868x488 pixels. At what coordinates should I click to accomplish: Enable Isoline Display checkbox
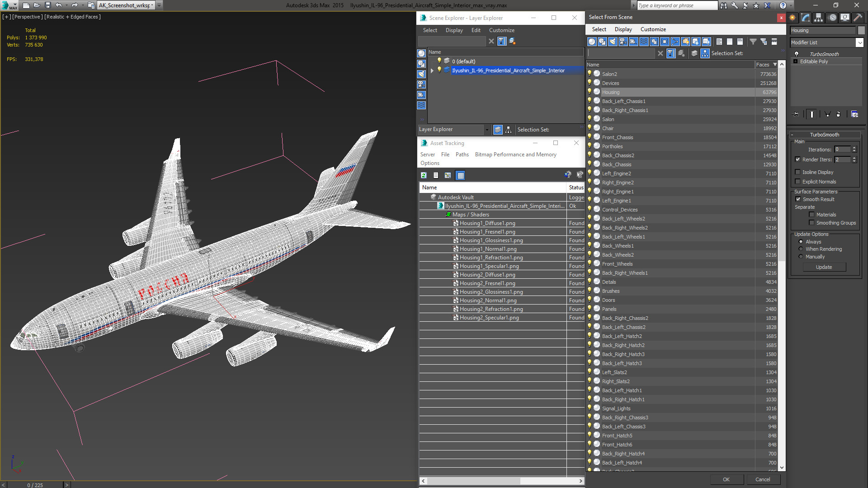(797, 172)
